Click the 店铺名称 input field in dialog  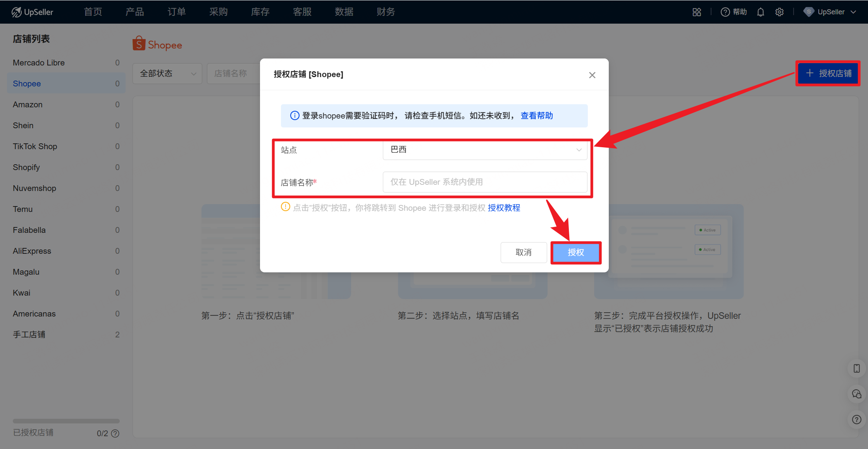(484, 182)
